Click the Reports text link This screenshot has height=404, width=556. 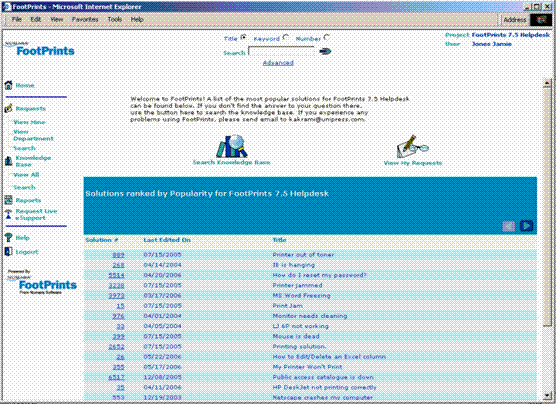pos(28,200)
